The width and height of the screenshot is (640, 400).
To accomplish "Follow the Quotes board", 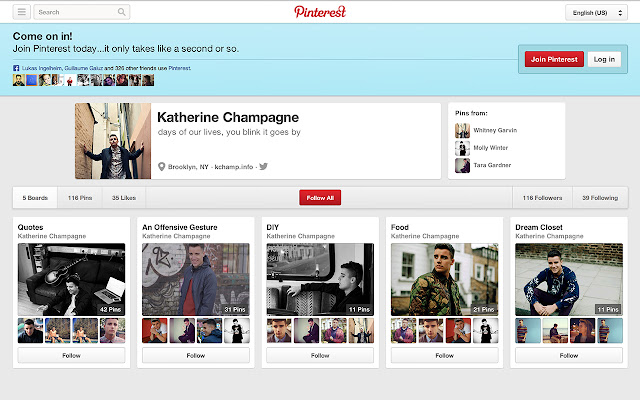I will coord(71,356).
